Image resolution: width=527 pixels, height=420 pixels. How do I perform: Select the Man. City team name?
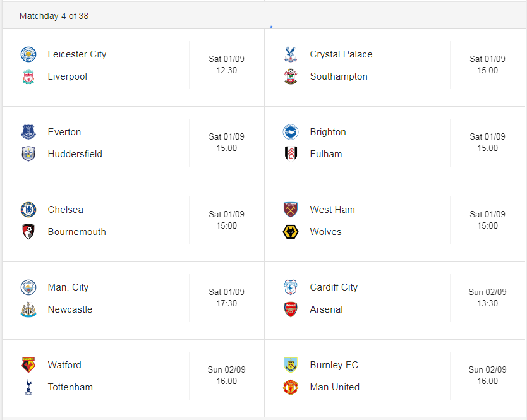pos(68,287)
